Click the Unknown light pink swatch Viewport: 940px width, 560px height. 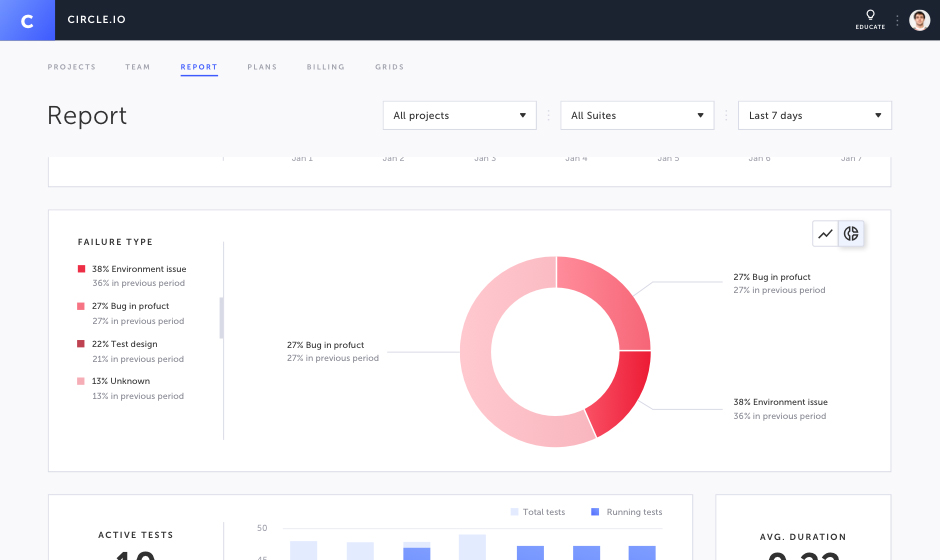point(81,381)
